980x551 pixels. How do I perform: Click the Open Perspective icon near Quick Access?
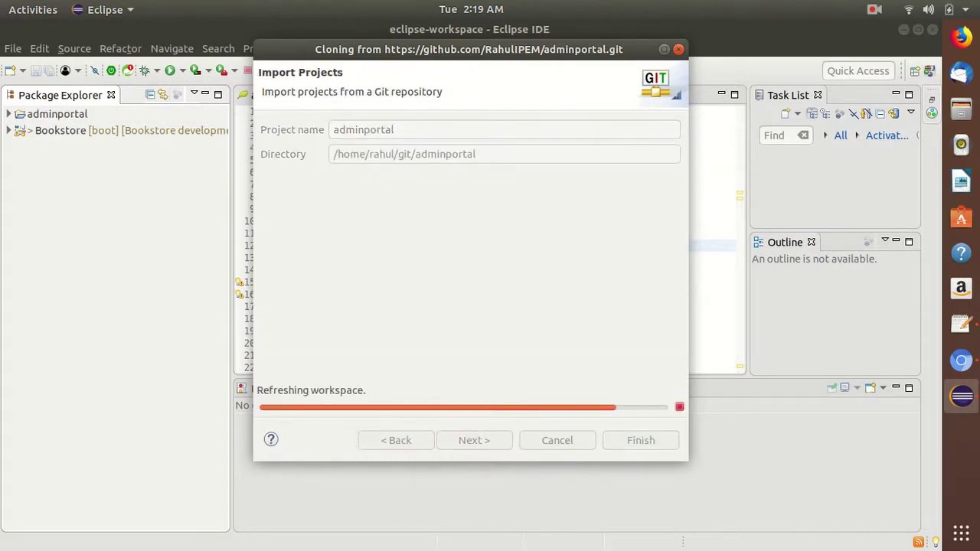(x=915, y=71)
